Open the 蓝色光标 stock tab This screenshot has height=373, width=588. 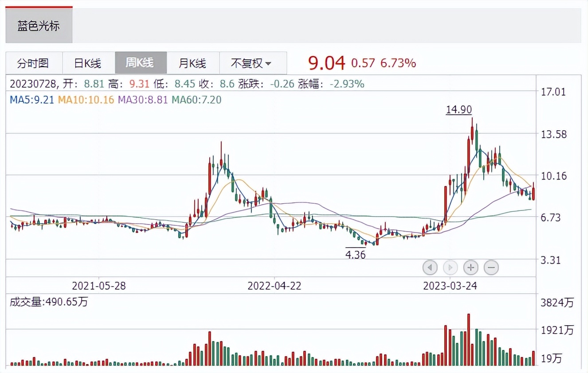(x=39, y=26)
